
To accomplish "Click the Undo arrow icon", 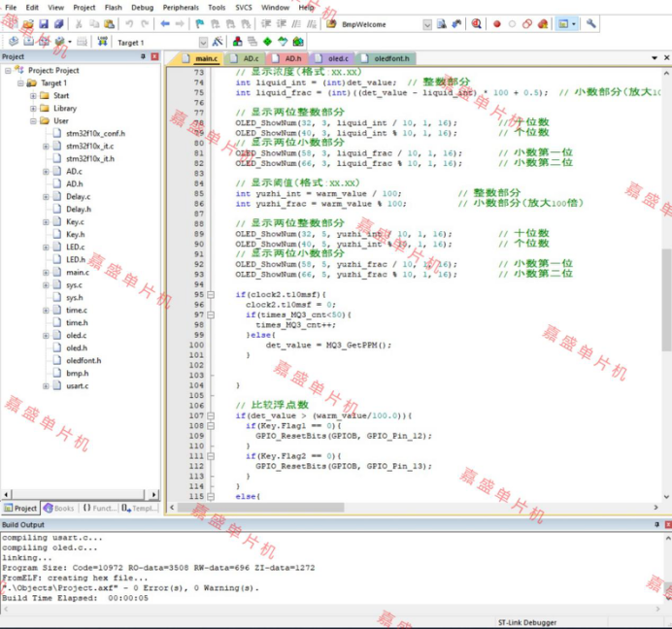I will pos(129,23).
